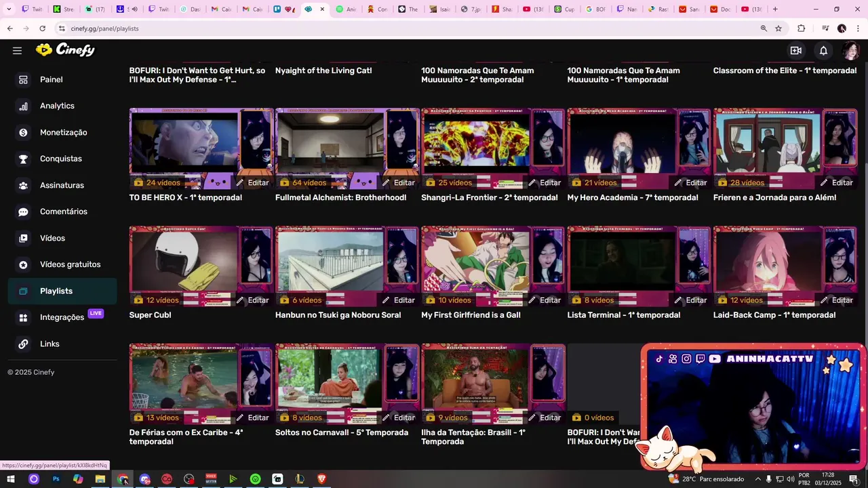Image resolution: width=868 pixels, height=488 pixels.
Task: Open the Brave browser taskbar icon
Action: pos(321,479)
